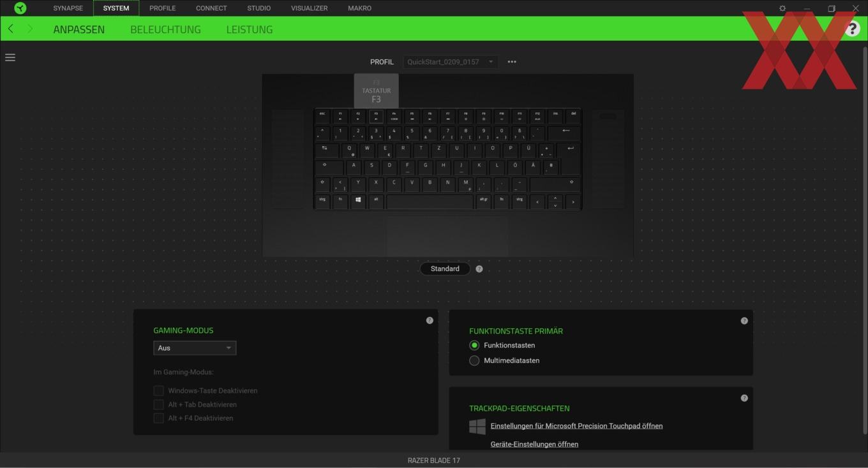868x468 pixels.
Task: Show Gaming-Modus help tooltip icon
Action: pyautogui.click(x=430, y=321)
